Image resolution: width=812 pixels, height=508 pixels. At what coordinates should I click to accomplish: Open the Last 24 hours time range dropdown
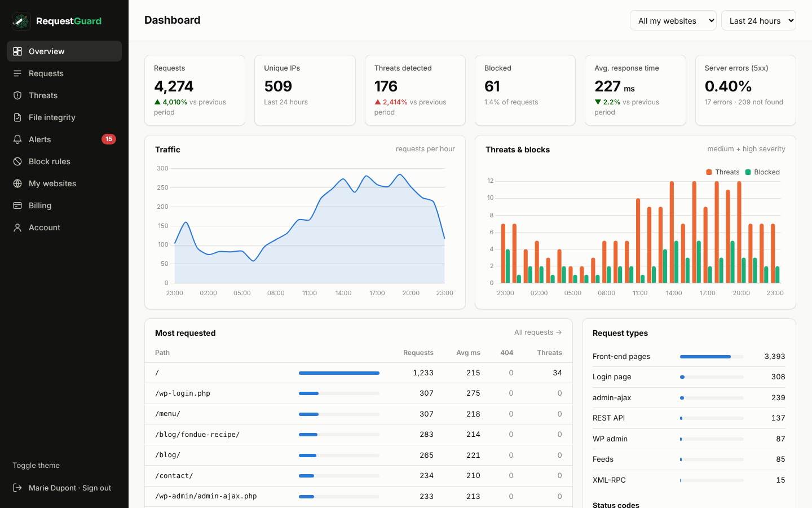click(758, 21)
